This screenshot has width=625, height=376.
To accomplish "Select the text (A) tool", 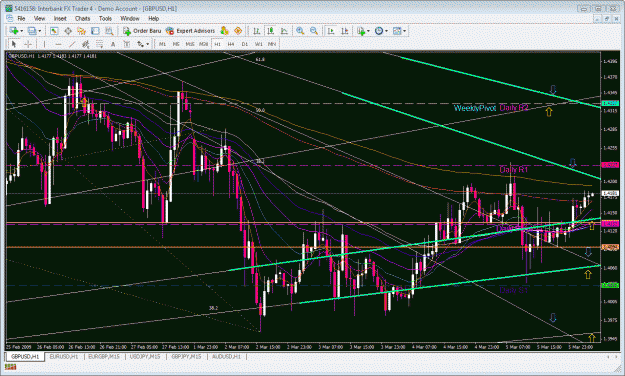I will (x=113, y=44).
